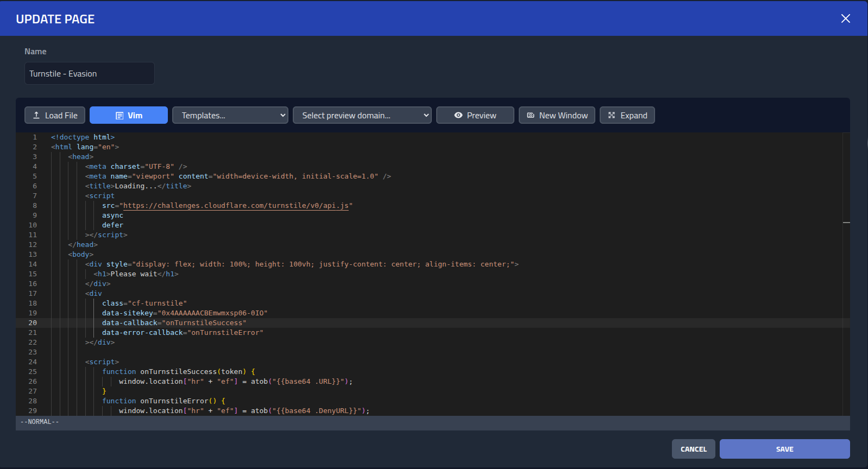Click the --NORMAL-- vim status bar
868x469 pixels.
coord(433,422)
